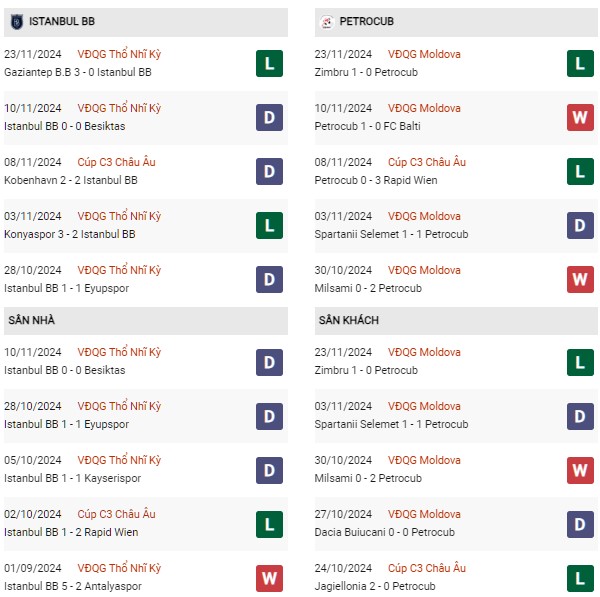The height and width of the screenshot is (597, 600).
Task: Click the L badge for Konyaspor 3-2 Istanbul BB
Action: [269, 225]
